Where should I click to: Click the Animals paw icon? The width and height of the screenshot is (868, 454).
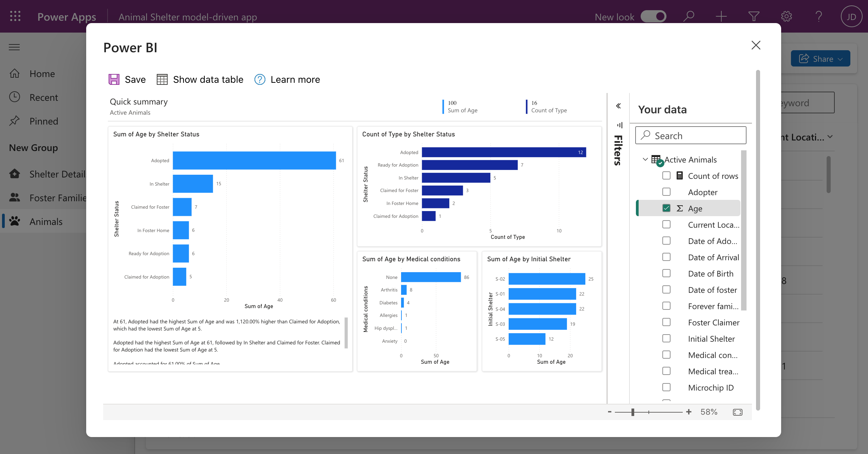coord(15,221)
